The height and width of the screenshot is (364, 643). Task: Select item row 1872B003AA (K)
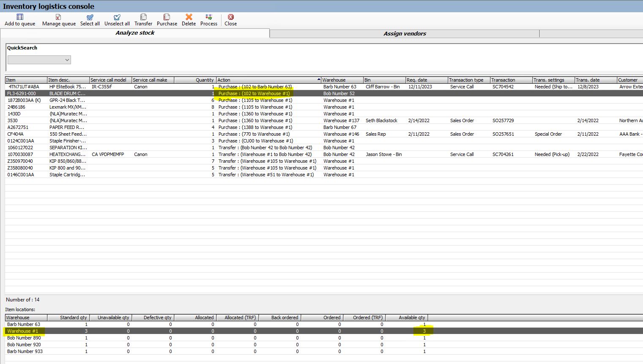click(324, 100)
